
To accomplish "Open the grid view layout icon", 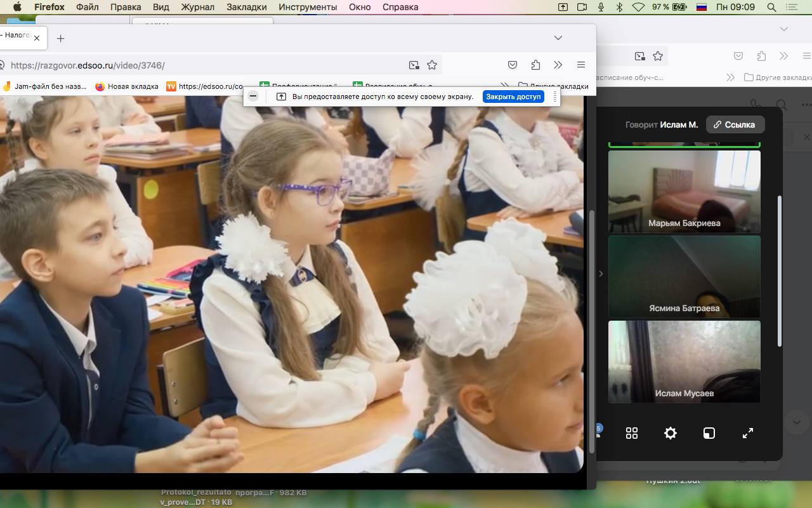I will coord(631,433).
